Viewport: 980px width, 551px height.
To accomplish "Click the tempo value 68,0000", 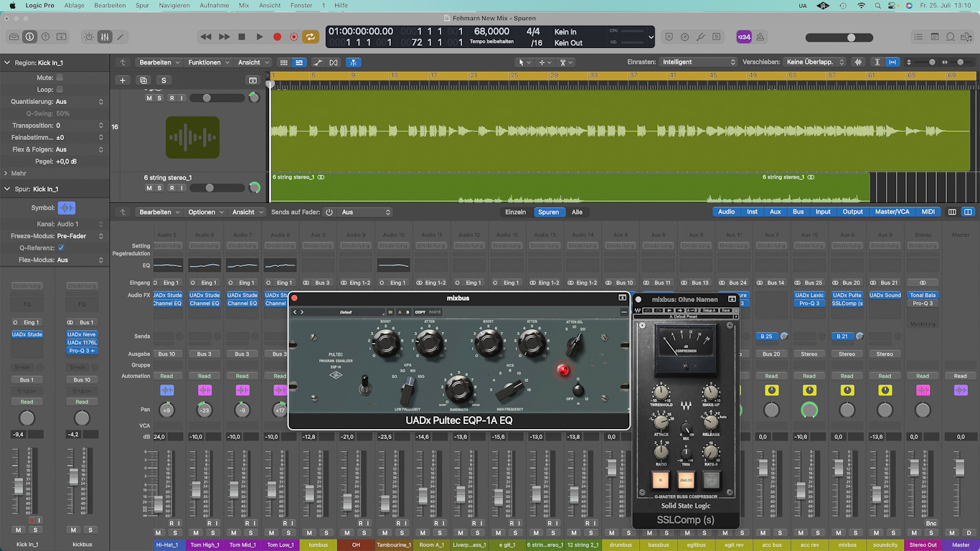I will [x=492, y=32].
